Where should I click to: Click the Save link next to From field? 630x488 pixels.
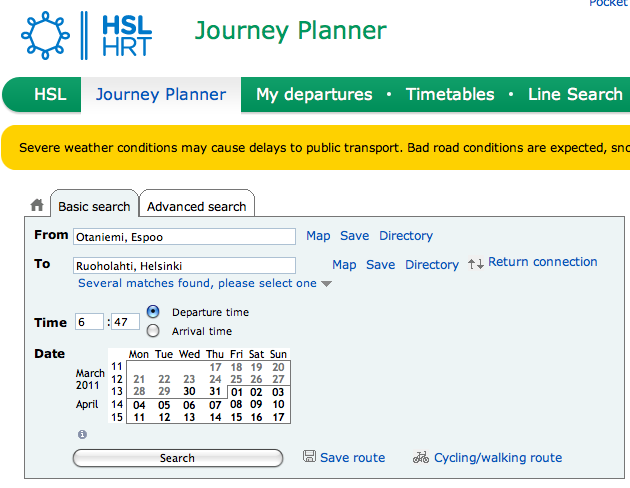pos(354,235)
